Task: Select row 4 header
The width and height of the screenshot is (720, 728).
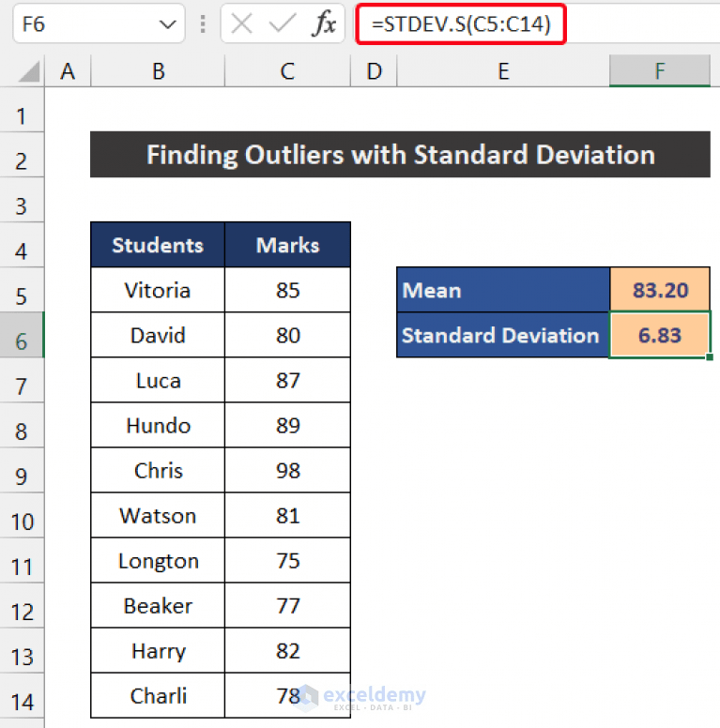Action: [x=22, y=245]
